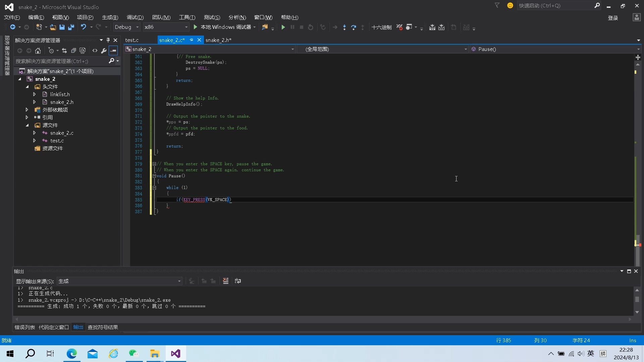Image resolution: width=644 pixels, height=362 pixels.
Task: Undo the last edit
Action: [x=84, y=27]
